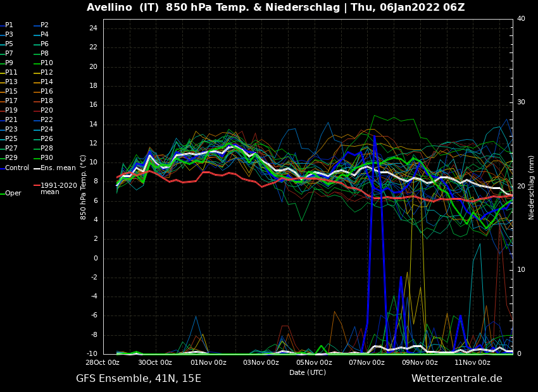Click the Wetterzentrale.de text

point(456,379)
